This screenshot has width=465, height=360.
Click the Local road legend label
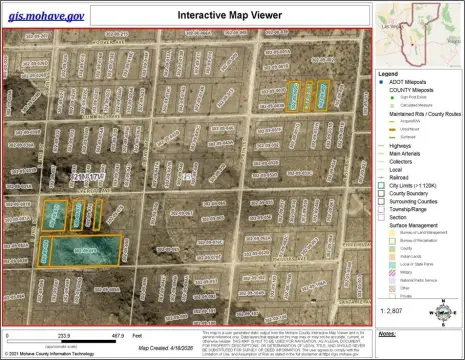[396, 170]
